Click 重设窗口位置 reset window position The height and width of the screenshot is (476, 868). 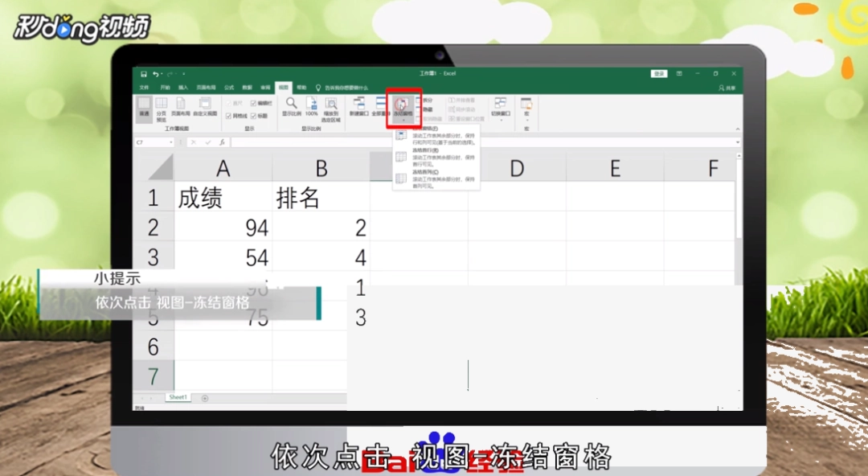466,118
